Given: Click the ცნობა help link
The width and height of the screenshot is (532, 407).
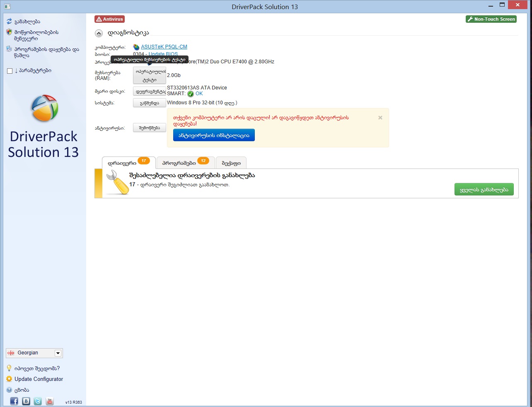Looking at the screenshot, I should (22, 390).
